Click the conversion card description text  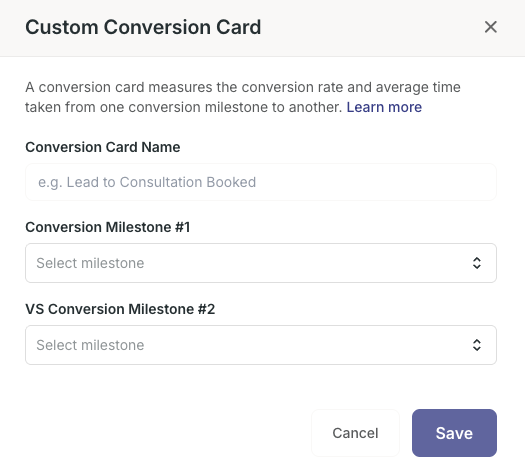pyautogui.click(x=243, y=97)
